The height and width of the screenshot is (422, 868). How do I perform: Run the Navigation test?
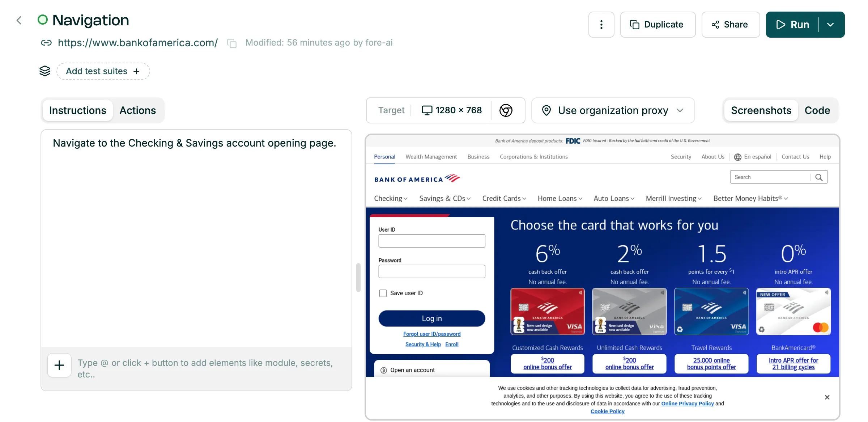click(792, 25)
